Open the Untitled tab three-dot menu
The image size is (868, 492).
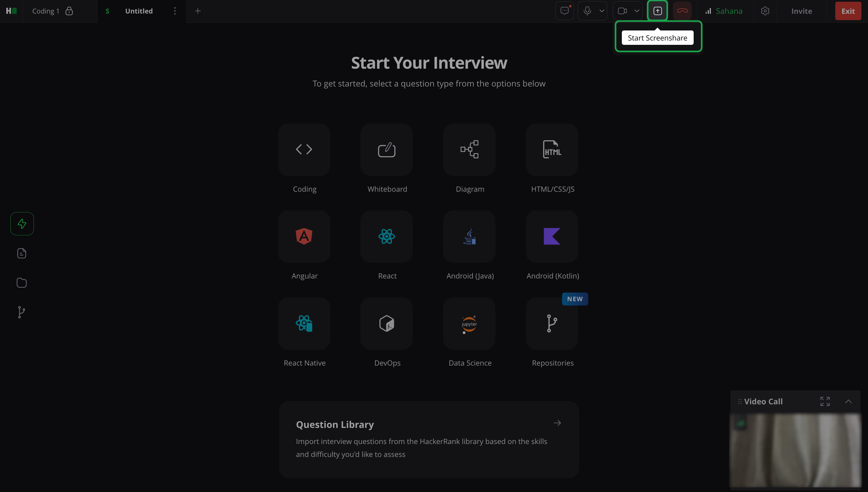point(175,11)
